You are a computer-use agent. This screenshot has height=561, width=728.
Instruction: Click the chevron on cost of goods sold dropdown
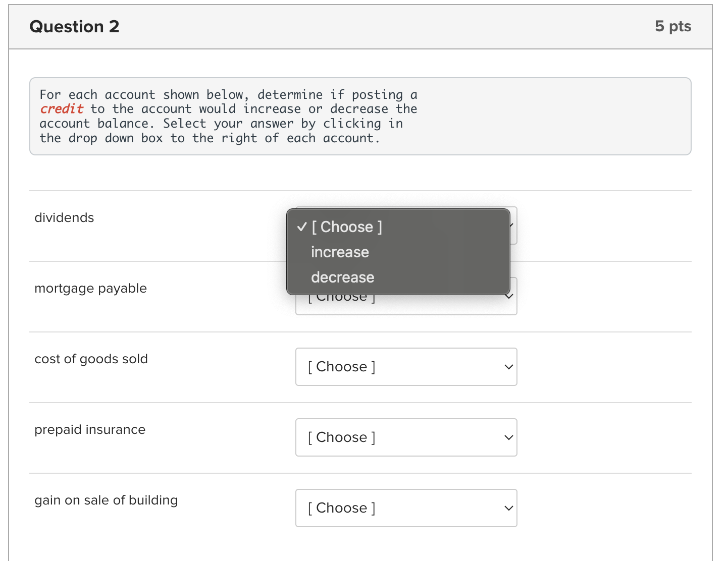click(x=508, y=367)
